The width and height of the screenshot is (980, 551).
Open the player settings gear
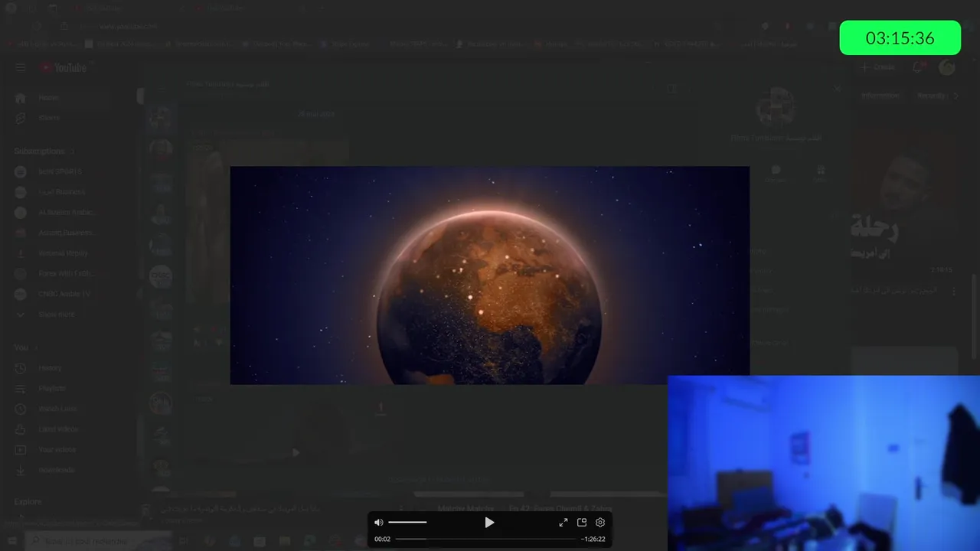coord(600,523)
